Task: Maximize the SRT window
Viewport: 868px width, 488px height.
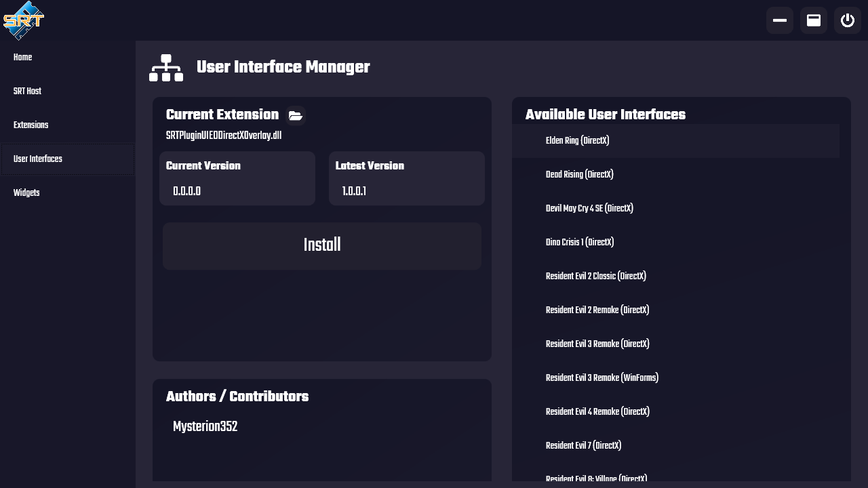Action: coord(814,20)
